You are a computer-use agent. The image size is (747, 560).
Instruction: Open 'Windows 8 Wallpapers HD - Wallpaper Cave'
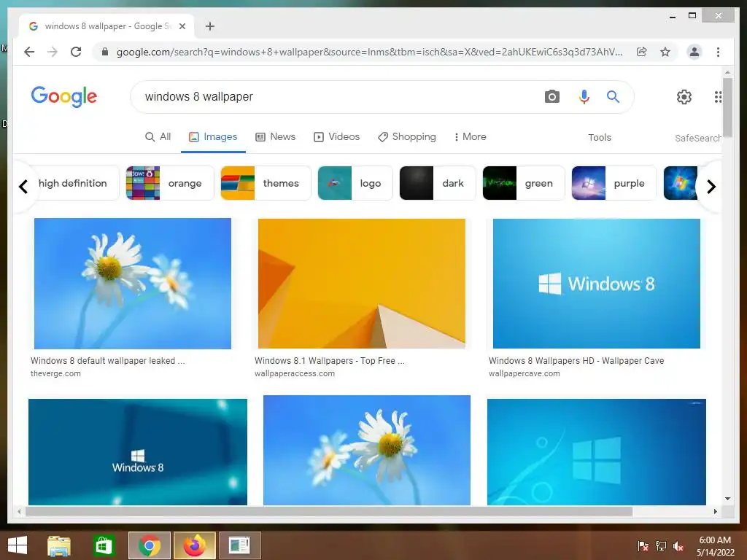576,361
